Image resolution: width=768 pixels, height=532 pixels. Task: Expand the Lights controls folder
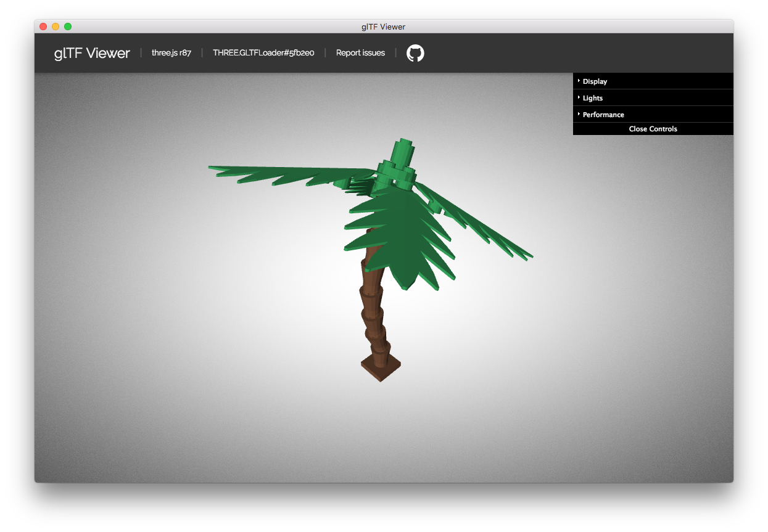[592, 97]
